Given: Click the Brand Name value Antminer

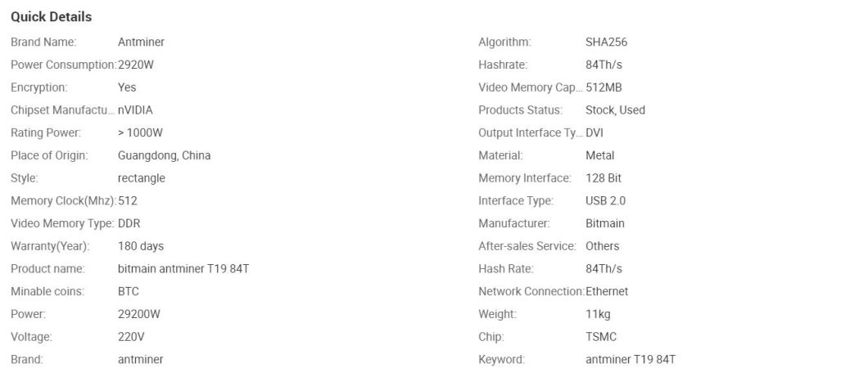Looking at the screenshot, I should point(141,42).
